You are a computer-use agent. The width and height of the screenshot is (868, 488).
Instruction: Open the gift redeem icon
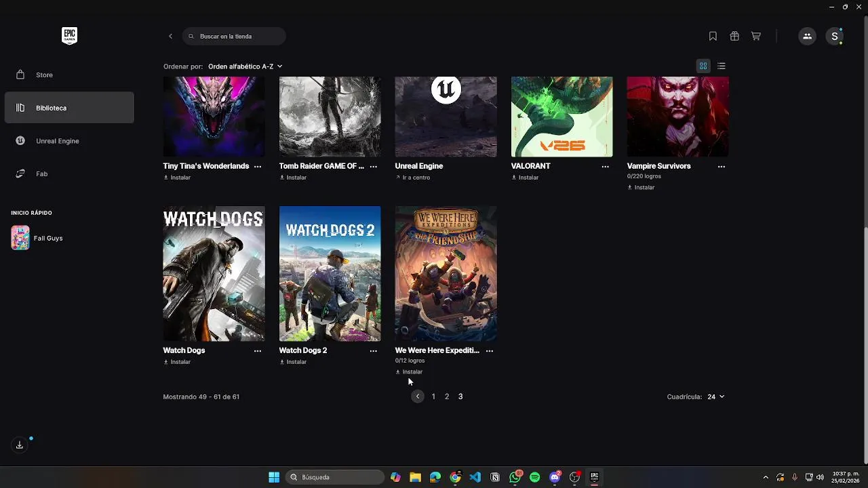coord(734,36)
